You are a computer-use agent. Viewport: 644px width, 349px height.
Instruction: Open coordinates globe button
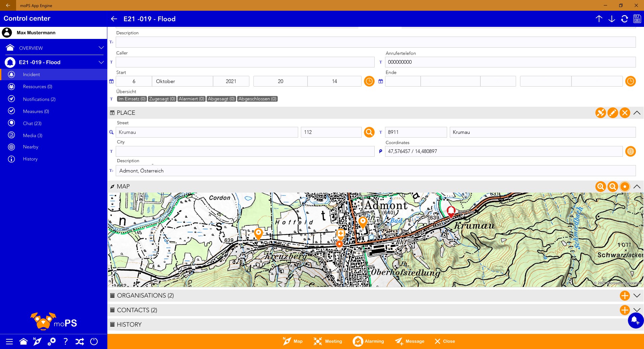point(631,151)
